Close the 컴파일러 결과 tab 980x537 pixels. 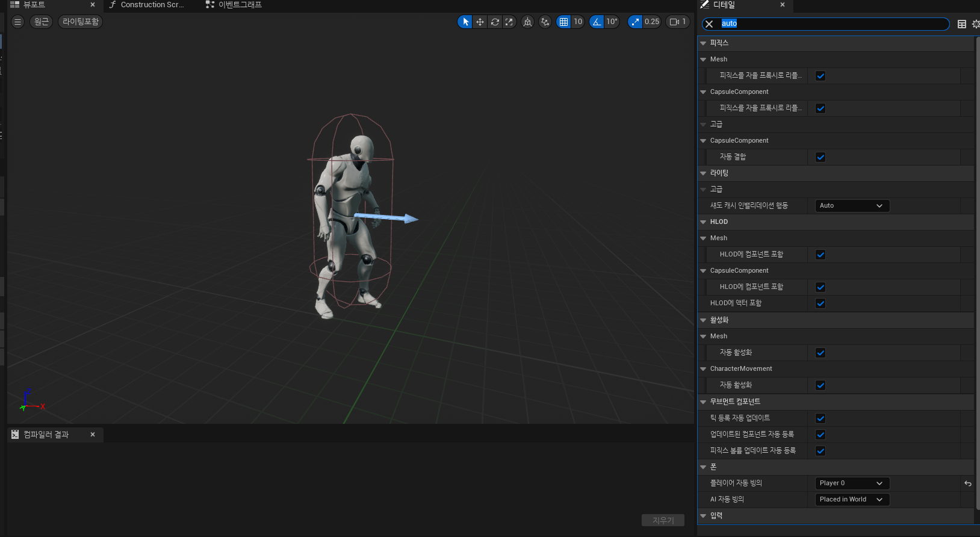(x=93, y=435)
